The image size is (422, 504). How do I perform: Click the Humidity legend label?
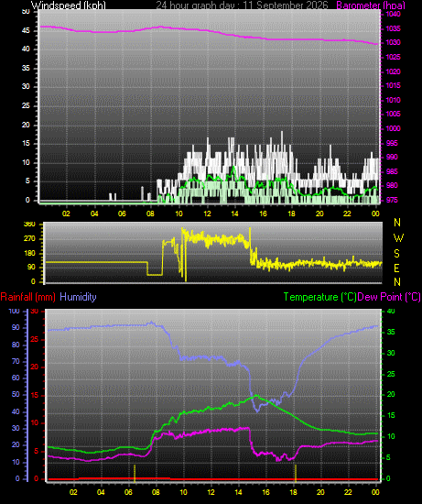(x=78, y=297)
